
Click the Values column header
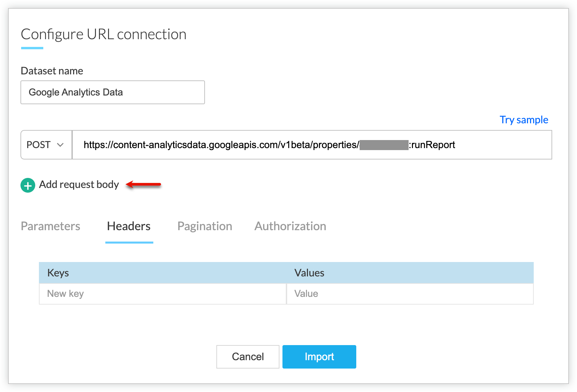click(309, 273)
